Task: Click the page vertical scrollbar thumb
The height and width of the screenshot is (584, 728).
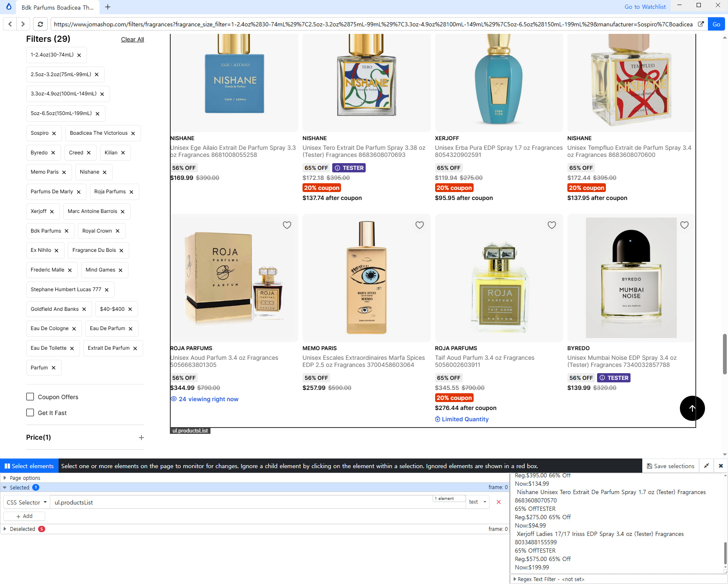Action: [725, 354]
